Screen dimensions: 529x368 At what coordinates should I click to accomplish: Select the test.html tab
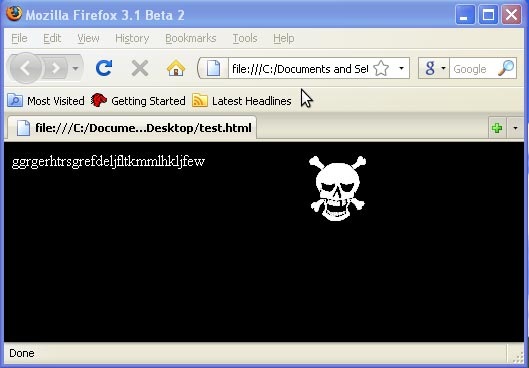click(x=132, y=128)
